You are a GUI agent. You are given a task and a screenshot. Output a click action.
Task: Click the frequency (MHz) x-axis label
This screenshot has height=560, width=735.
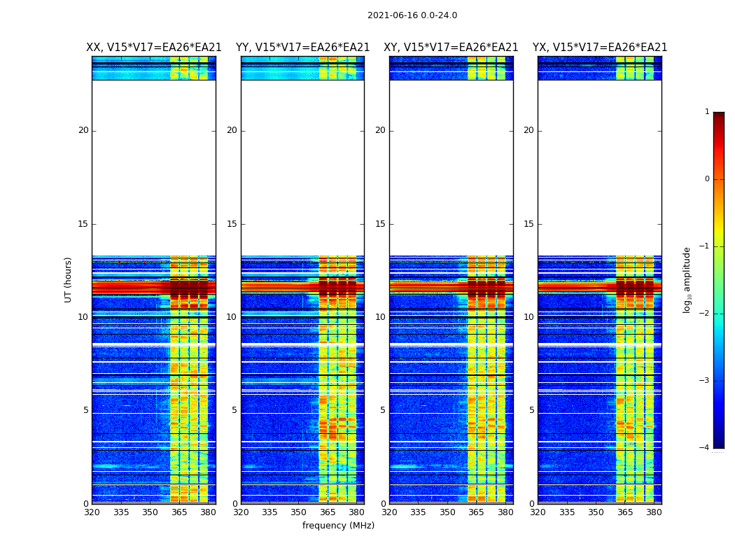pos(338,526)
